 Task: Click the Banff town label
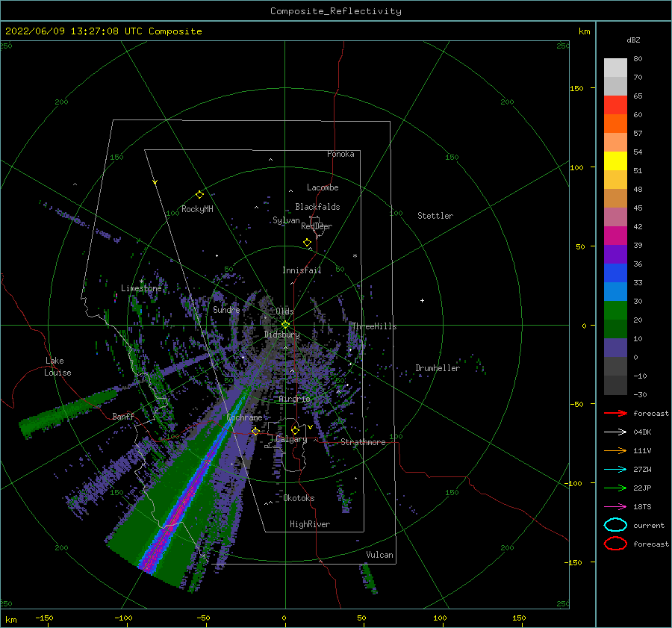click(x=123, y=416)
